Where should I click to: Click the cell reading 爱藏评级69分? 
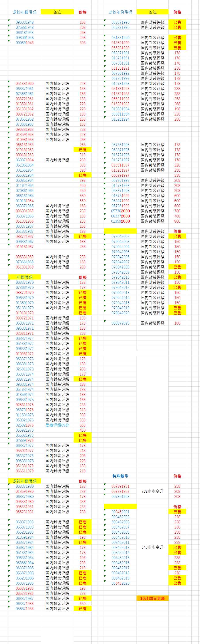tap(57, 425)
